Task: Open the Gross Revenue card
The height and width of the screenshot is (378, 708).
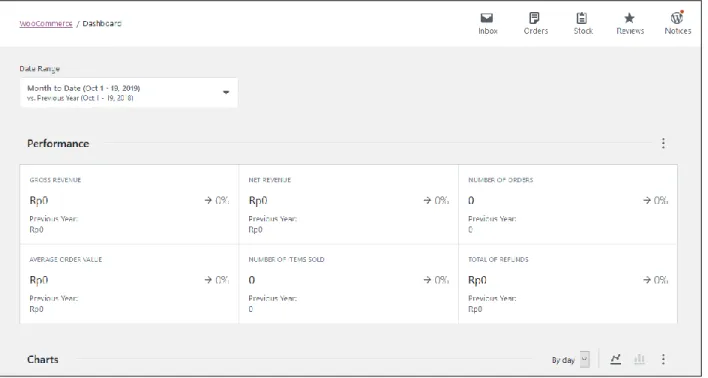Action: [129, 205]
